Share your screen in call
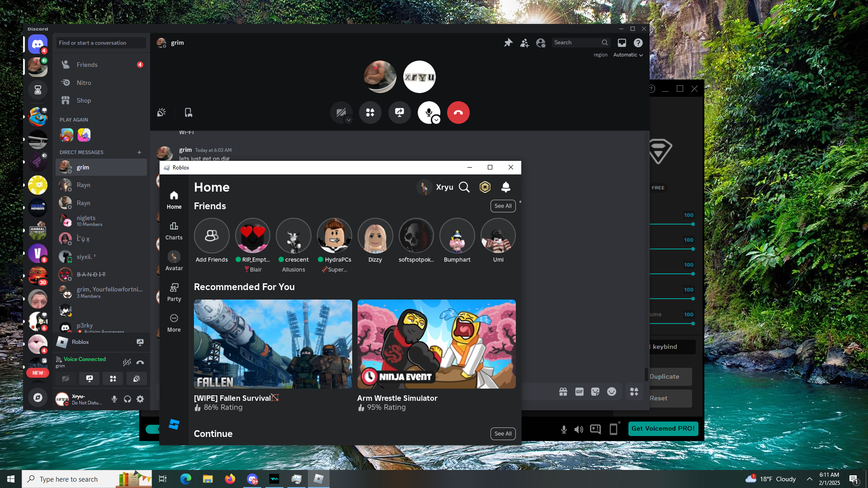This screenshot has width=868, height=488. (399, 113)
